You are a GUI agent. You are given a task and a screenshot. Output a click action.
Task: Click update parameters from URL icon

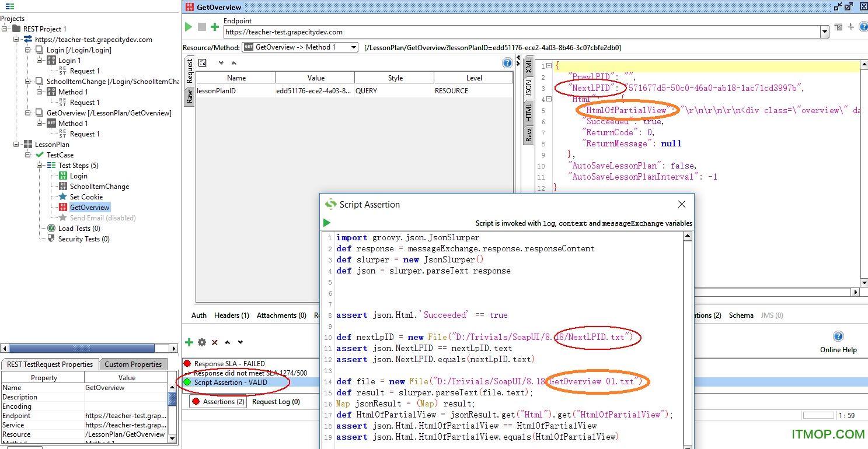[x=203, y=63]
